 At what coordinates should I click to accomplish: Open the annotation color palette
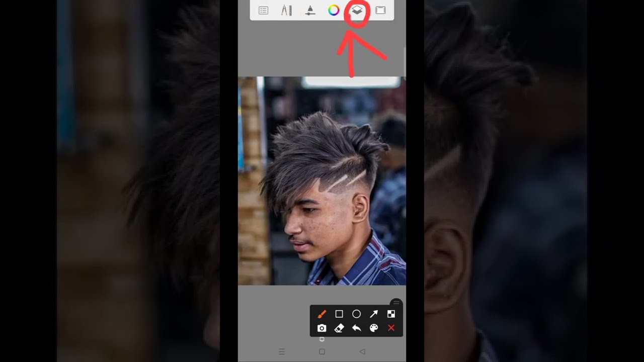374,328
